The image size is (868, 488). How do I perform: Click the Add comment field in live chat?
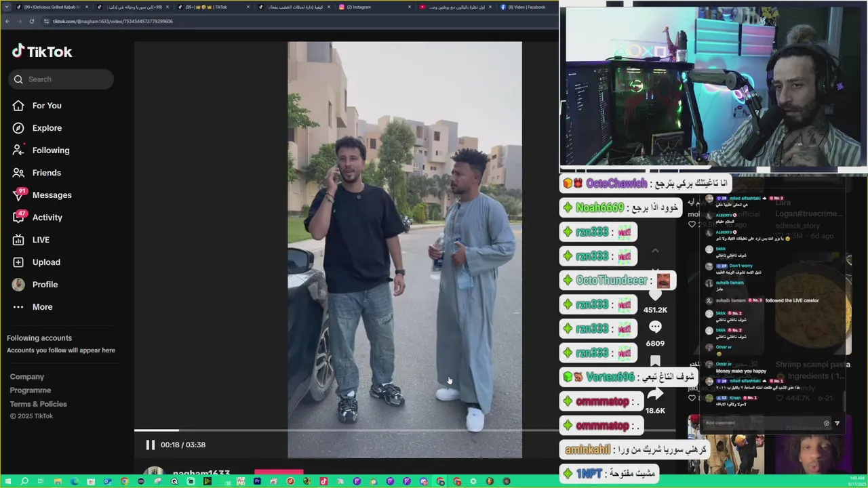pos(762,423)
